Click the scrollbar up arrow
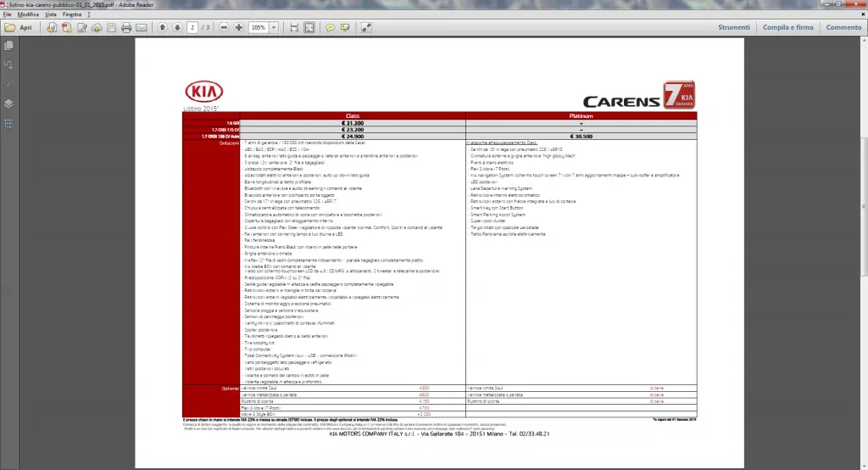The height and width of the screenshot is (470, 868). tap(864, 41)
